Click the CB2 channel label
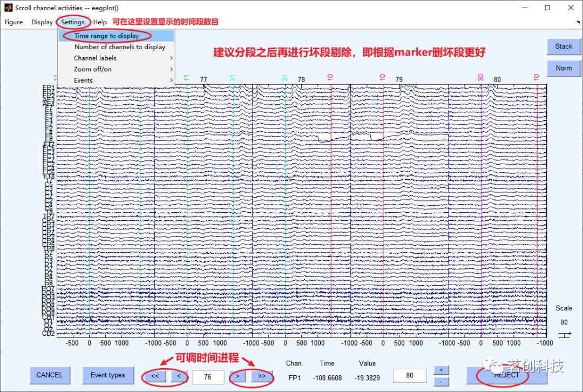 point(49,333)
